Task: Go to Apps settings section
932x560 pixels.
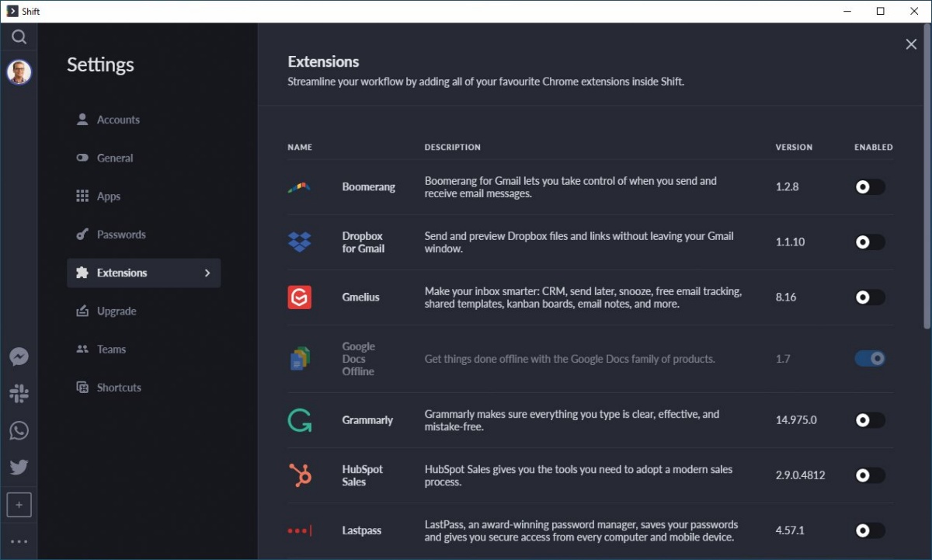Action: coord(144,196)
